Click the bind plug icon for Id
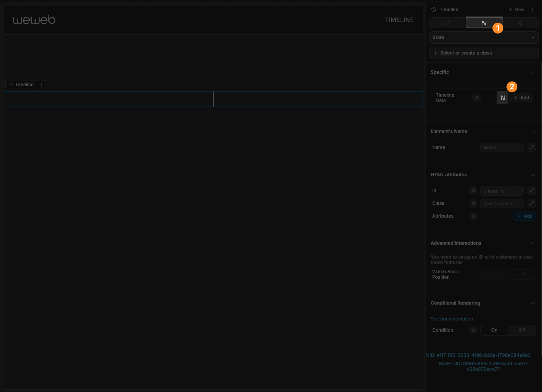 [x=473, y=191]
